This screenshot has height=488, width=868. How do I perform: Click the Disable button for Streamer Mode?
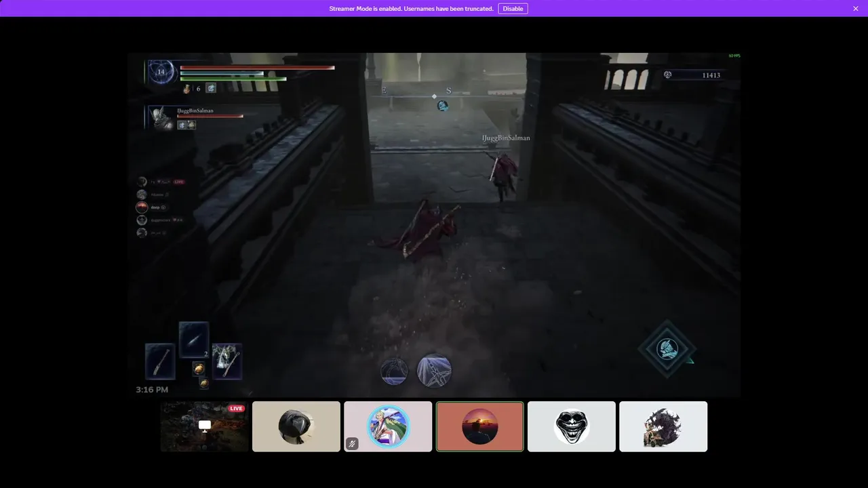tap(513, 9)
